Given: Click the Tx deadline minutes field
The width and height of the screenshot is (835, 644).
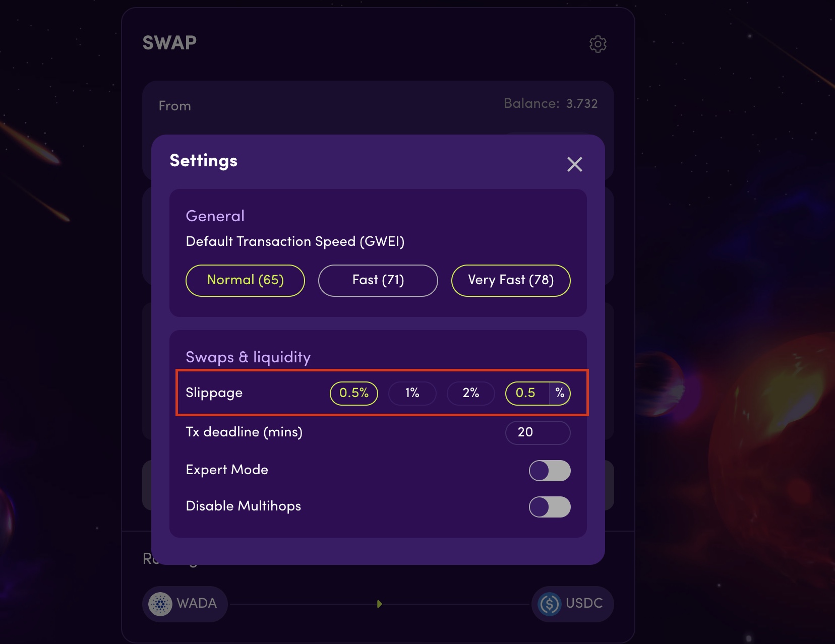Looking at the screenshot, I should pos(538,432).
